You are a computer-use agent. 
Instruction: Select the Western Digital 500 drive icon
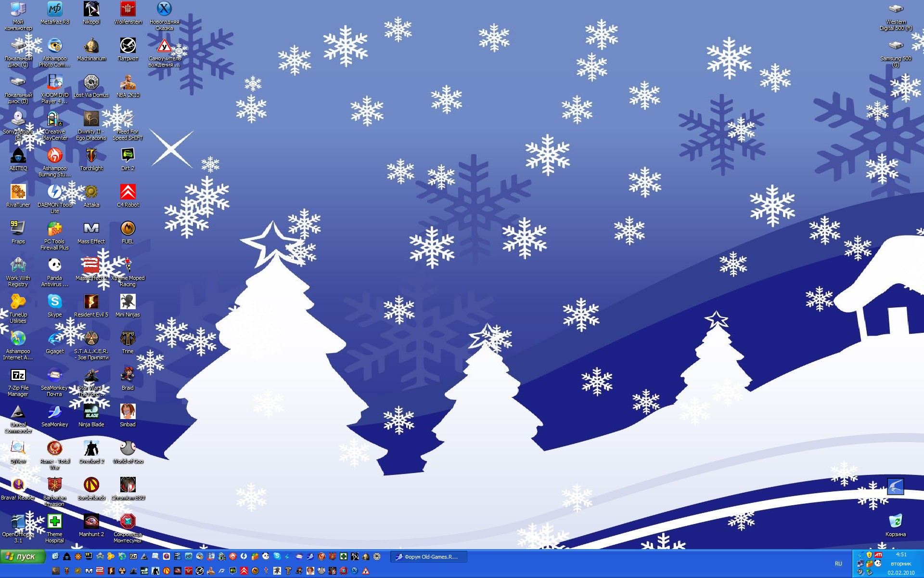896,9
